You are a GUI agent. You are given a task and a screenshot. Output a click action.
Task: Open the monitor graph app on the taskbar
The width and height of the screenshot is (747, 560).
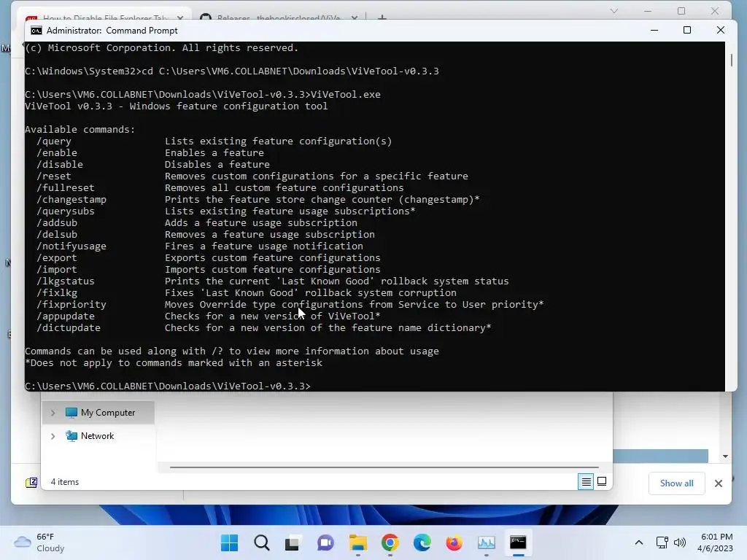(x=487, y=542)
